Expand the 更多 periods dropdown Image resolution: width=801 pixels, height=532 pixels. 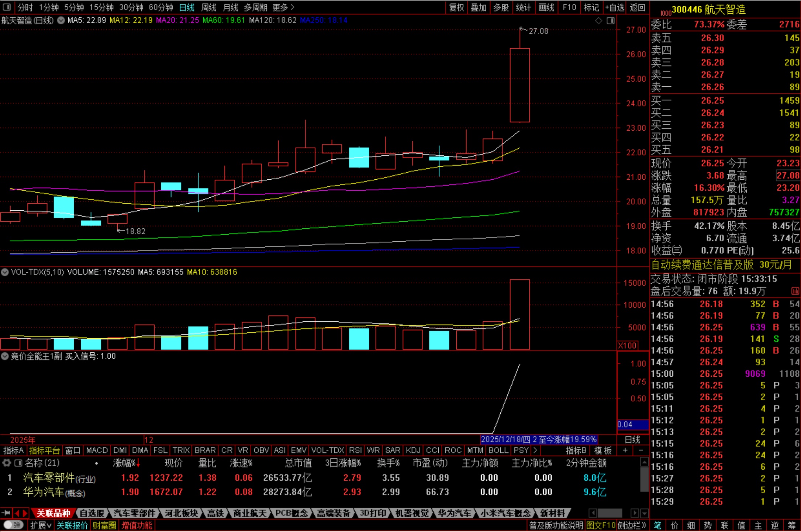coord(283,7)
